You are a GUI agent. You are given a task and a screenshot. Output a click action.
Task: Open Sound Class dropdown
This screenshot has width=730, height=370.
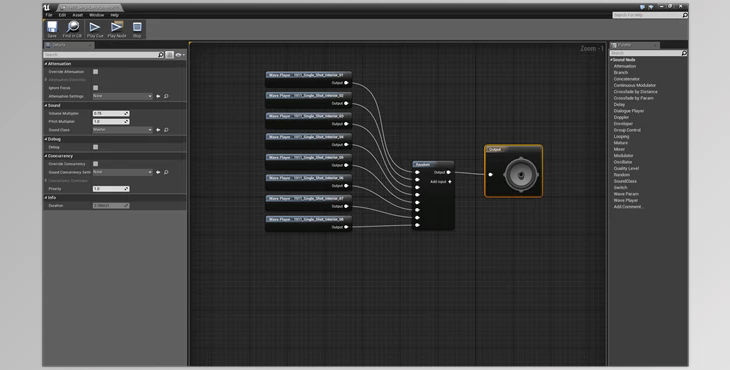tap(122, 130)
